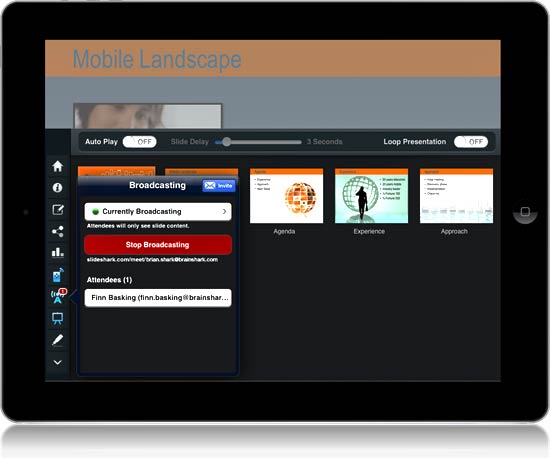
Task: Expand the Currently Broadcasting row
Action: [x=158, y=211]
